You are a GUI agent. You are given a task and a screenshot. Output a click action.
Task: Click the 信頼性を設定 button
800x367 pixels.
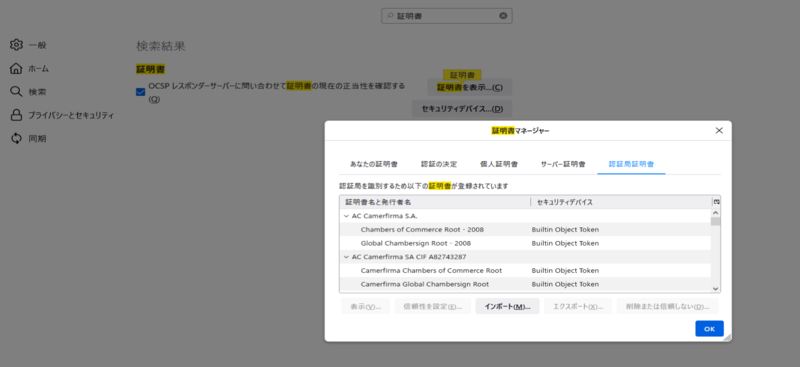tap(433, 307)
